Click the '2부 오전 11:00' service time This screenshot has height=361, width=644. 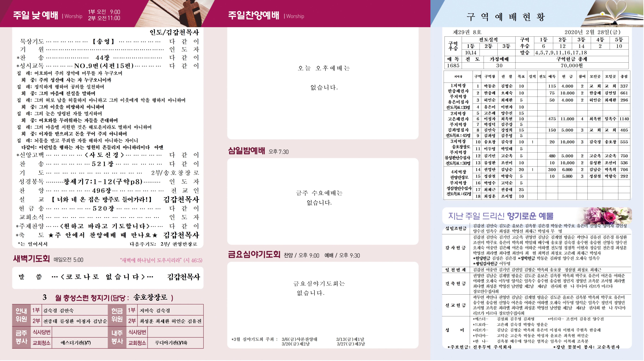104,18
